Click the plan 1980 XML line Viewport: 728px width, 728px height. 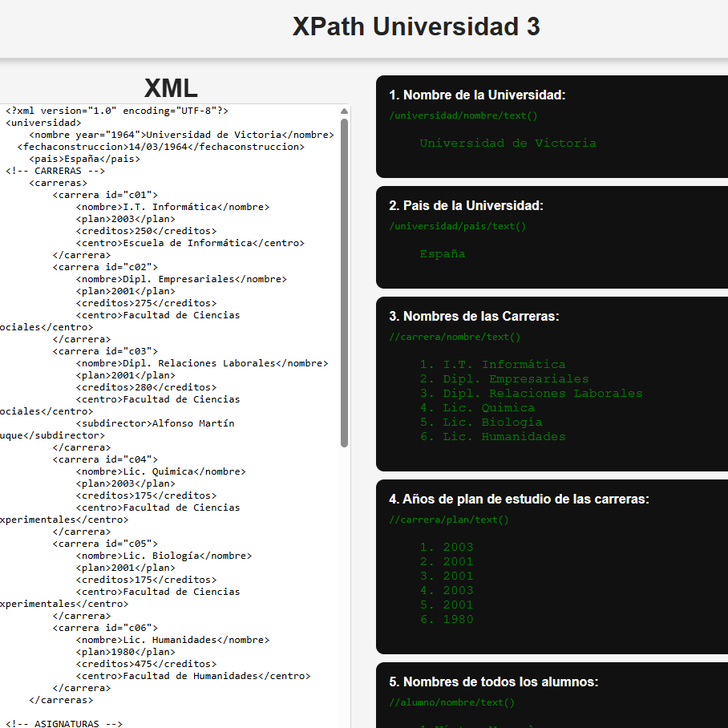[x=126, y=653]
